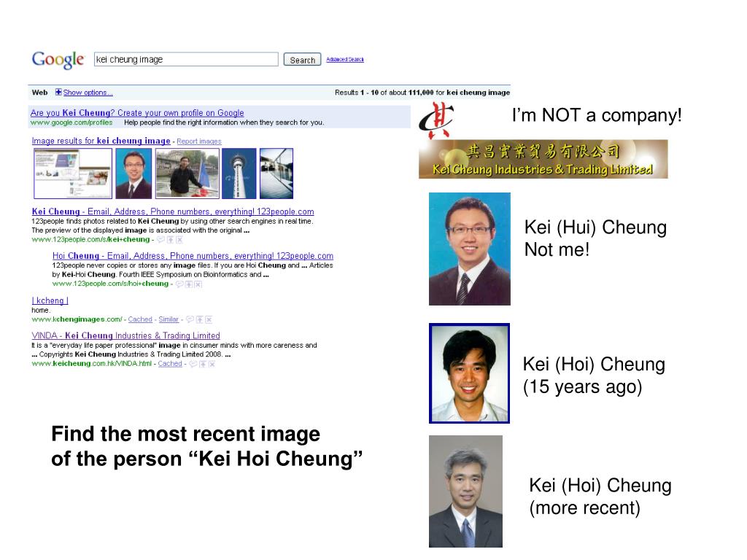The image size is (747, 560).
Task: Click the Search button
Action: (302, 60)
